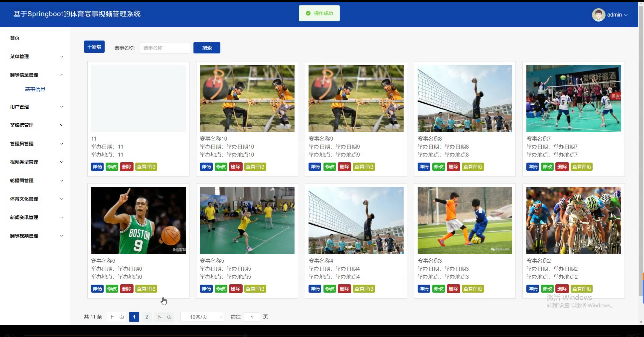Click 修改 for 赛事名称9
Viewport: 644px width, 337px height.
(x=330, y=167)
